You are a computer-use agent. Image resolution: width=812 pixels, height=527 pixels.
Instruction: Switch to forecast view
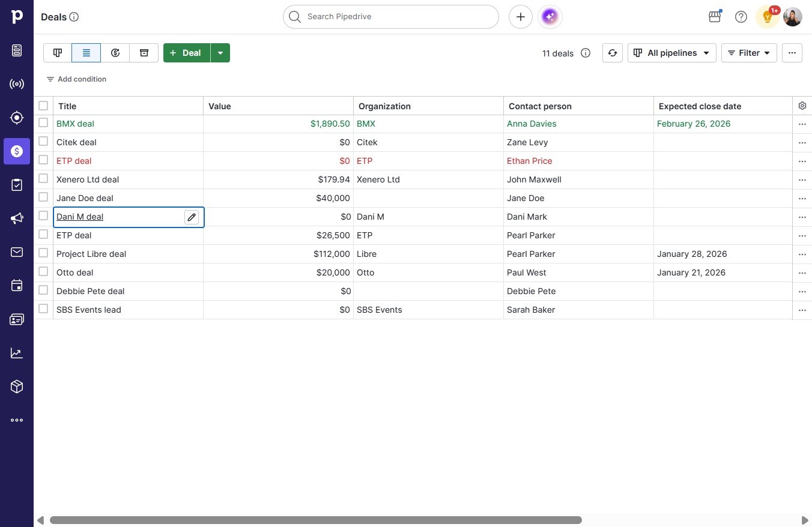point(115,53)
